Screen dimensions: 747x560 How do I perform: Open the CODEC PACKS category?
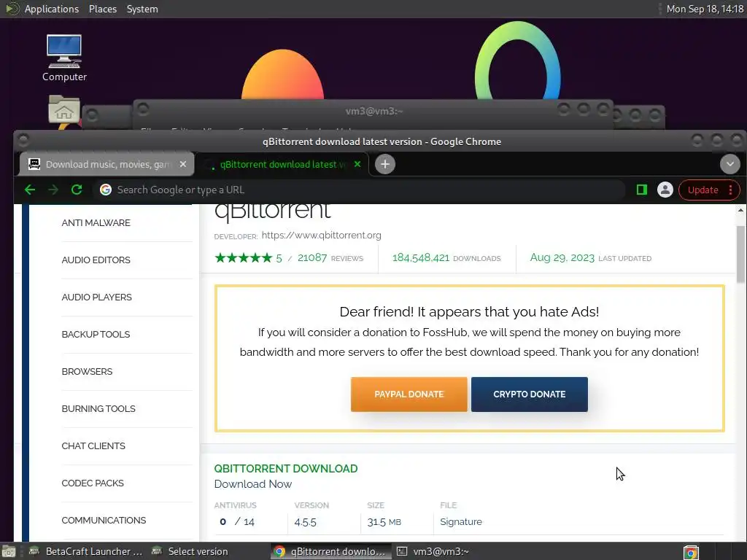(93, 483)
